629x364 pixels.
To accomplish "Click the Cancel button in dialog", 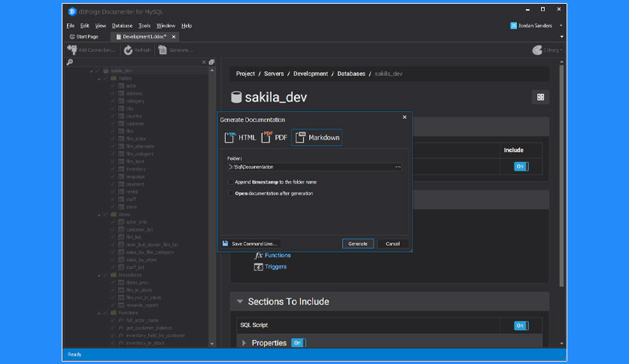I will tap(393, 244).
